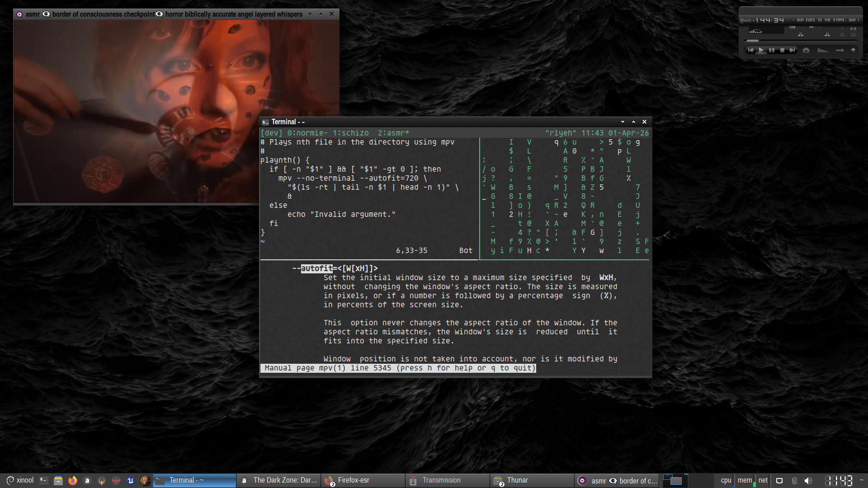
Task: Launch Firefox from the panel launcher
Action: coord(72,480)
